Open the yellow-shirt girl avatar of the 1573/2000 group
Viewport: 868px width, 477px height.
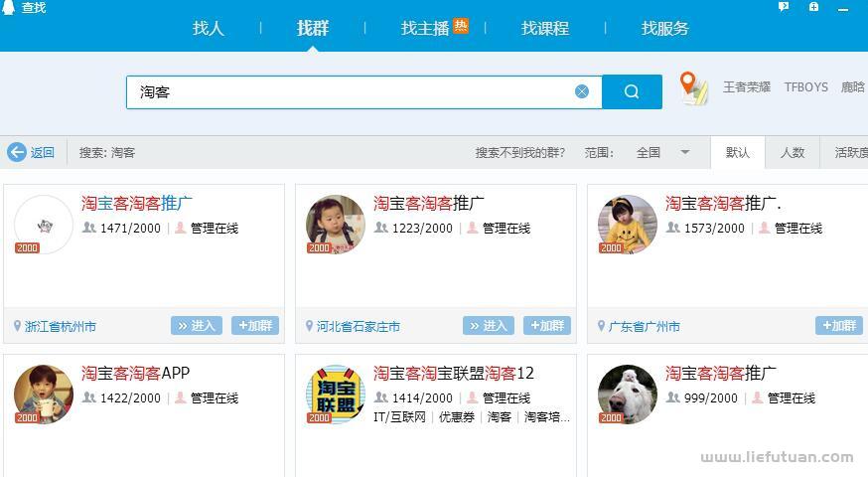[628, 225]
